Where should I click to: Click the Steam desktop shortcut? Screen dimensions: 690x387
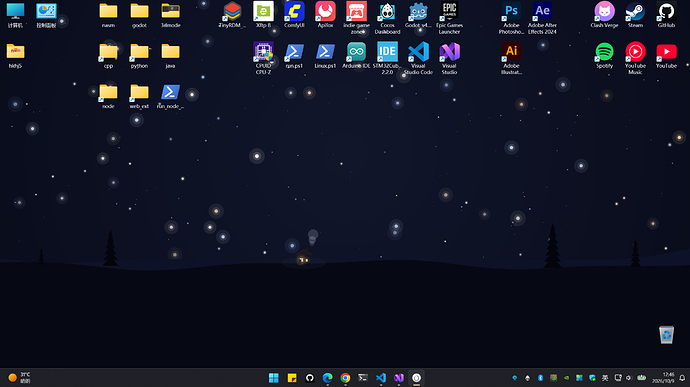[x=635, y=15]
